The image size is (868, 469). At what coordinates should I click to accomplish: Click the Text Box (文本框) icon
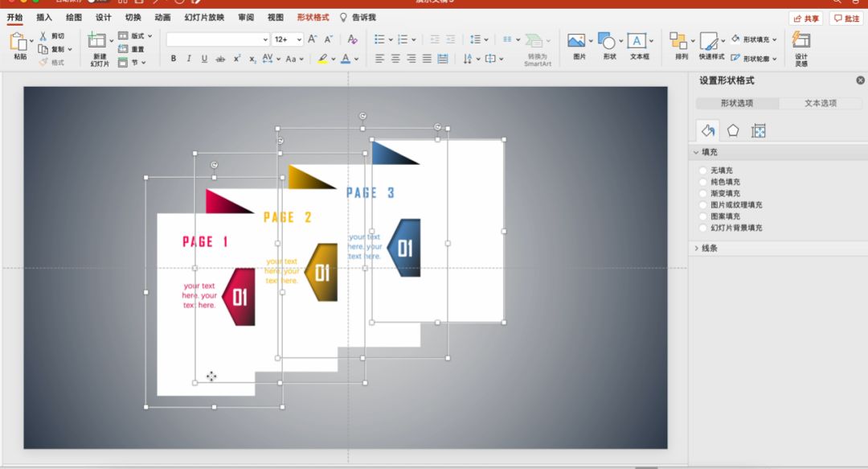(x=637, y=41)
